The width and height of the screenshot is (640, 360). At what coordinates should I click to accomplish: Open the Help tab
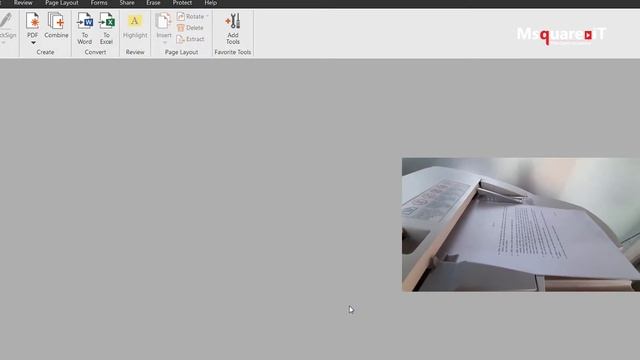click(x=211, y=3)
